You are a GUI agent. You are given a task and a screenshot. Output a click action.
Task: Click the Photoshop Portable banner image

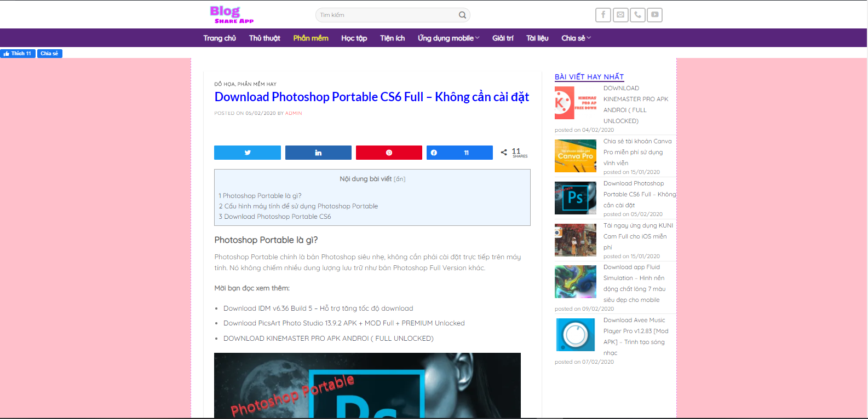click(367, 386)
